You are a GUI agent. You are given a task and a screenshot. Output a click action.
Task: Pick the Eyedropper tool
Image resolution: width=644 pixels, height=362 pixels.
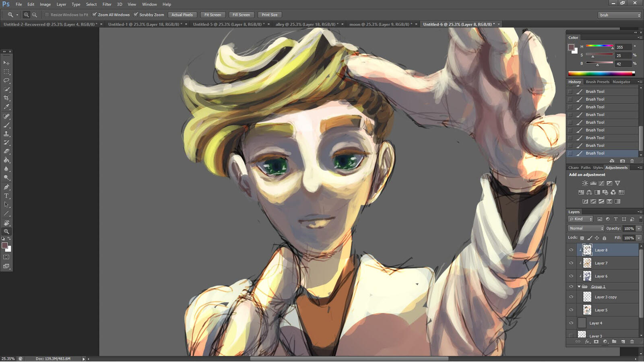[x=6, y=107]
